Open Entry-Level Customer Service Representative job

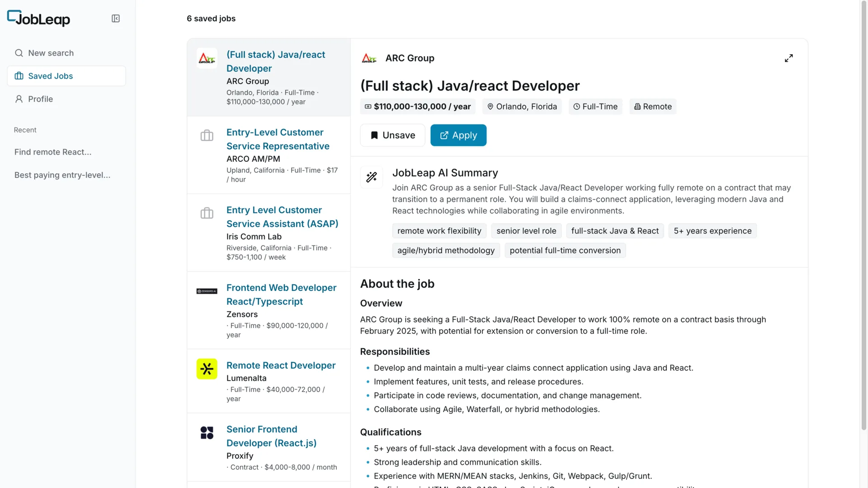tap(278, 139)
